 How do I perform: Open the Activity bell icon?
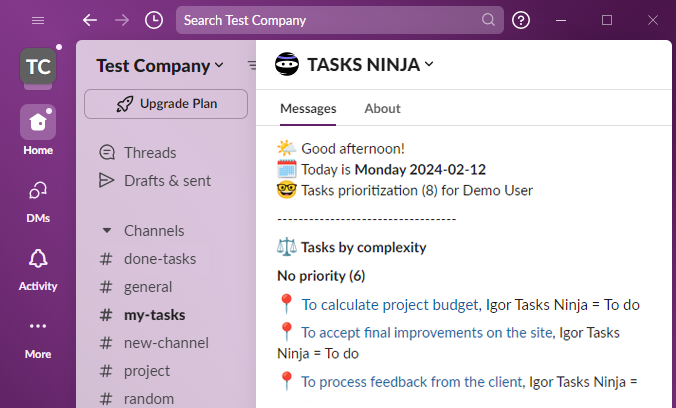point(38,259)
